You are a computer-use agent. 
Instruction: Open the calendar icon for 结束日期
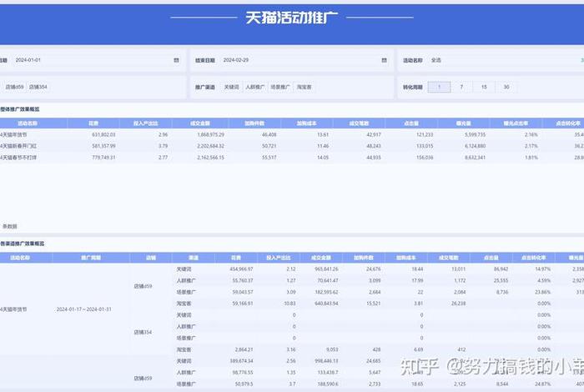click(384, 60)
